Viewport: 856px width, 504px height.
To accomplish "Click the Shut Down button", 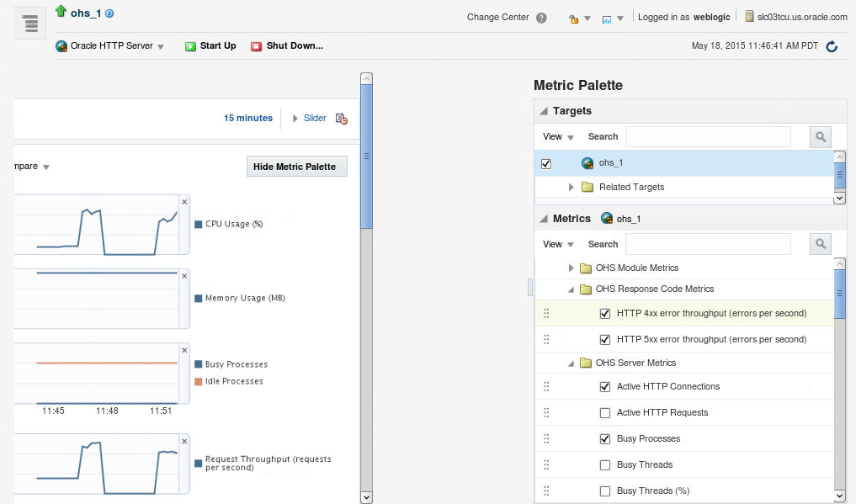I will 287,46.
